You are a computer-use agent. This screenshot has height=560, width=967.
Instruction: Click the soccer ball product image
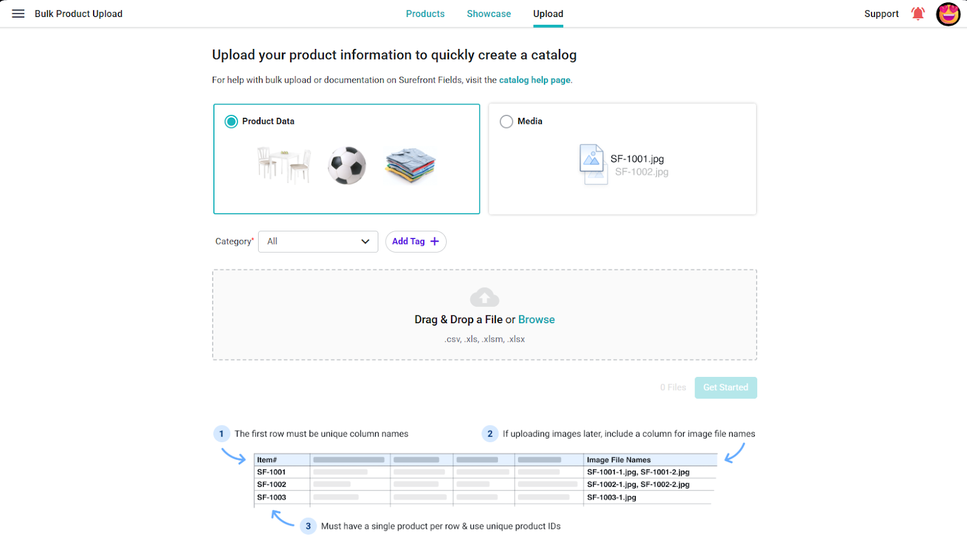(x=347, y=166)
